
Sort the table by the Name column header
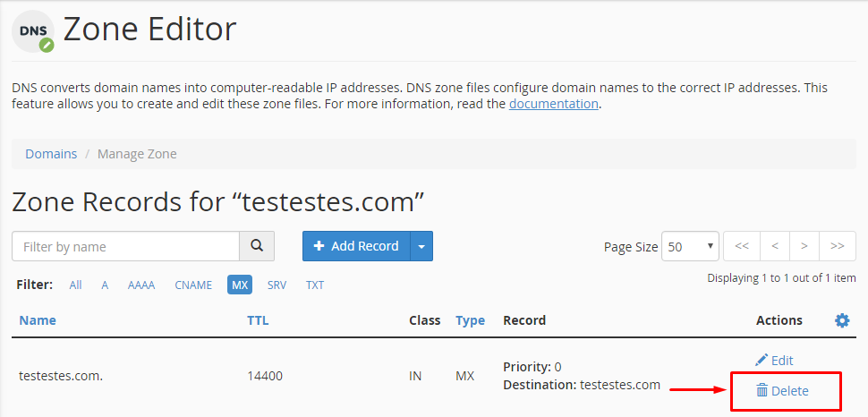tap(38, 320)
